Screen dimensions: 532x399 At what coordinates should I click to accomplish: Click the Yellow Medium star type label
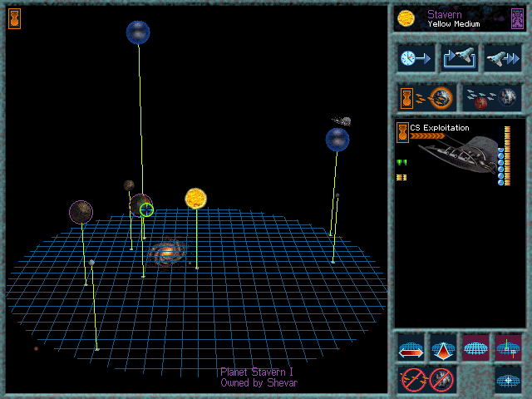[x=454, y=24]
